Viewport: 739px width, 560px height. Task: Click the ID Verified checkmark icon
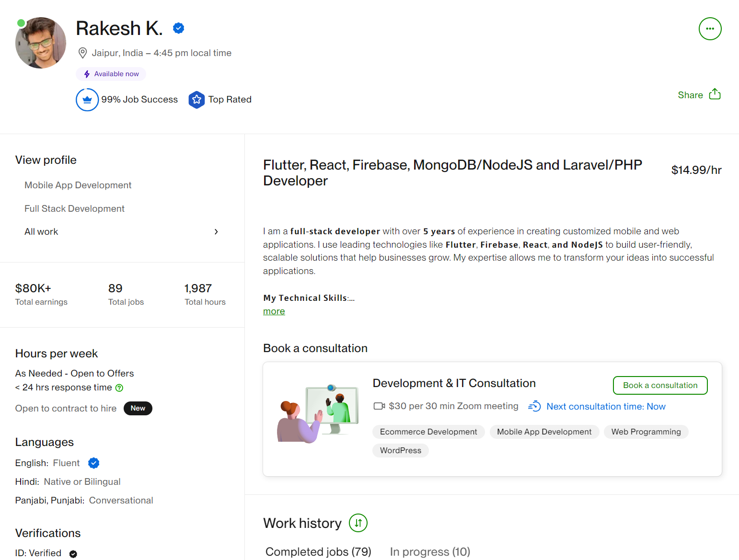(73, 554)
